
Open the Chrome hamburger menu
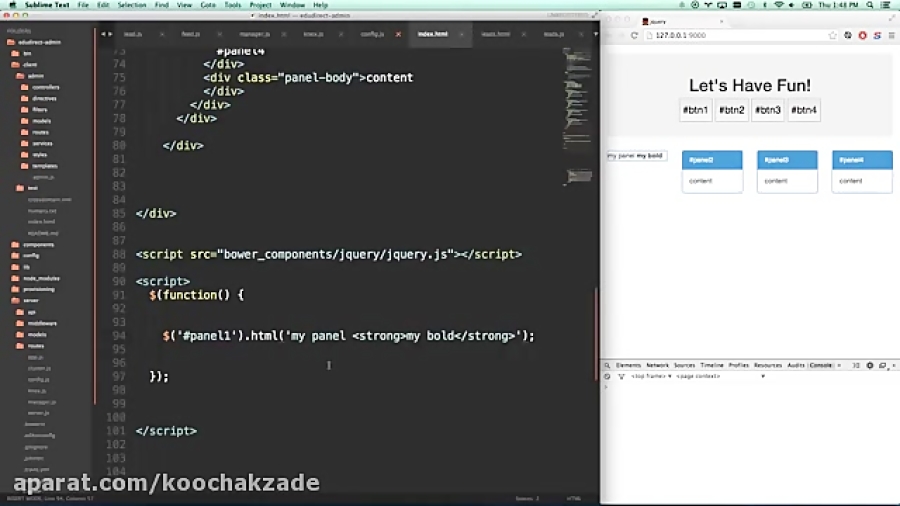pyautogui.click(x=891, y=36)
